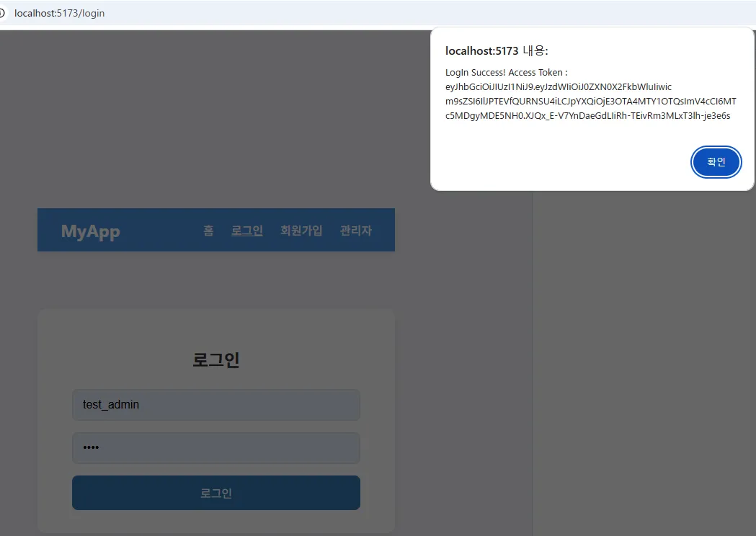Click token line starting c5MDgyMDE5NH0
This screenshot has width=756, height=536.
pyautogui.click(x=588, y=116)
